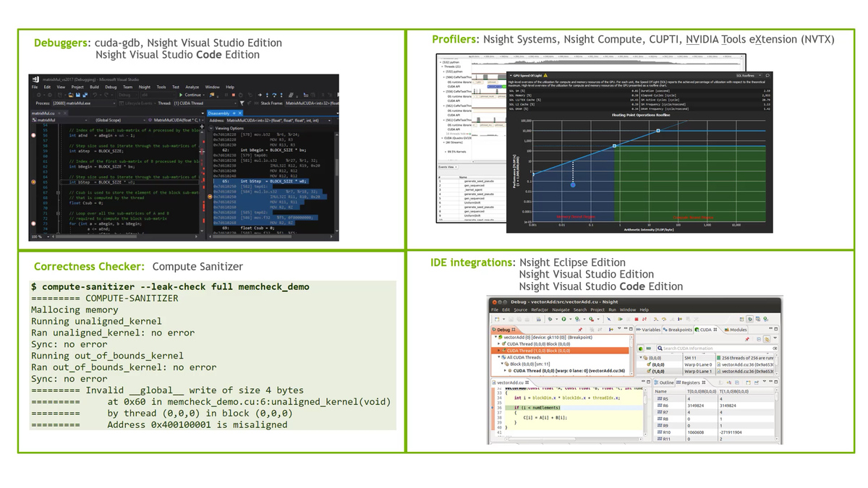This screenshot has width=868, height=488.
Task: Click the warning triangle beside GPU Speed Of Light
Action: click(x=545, y=75)
